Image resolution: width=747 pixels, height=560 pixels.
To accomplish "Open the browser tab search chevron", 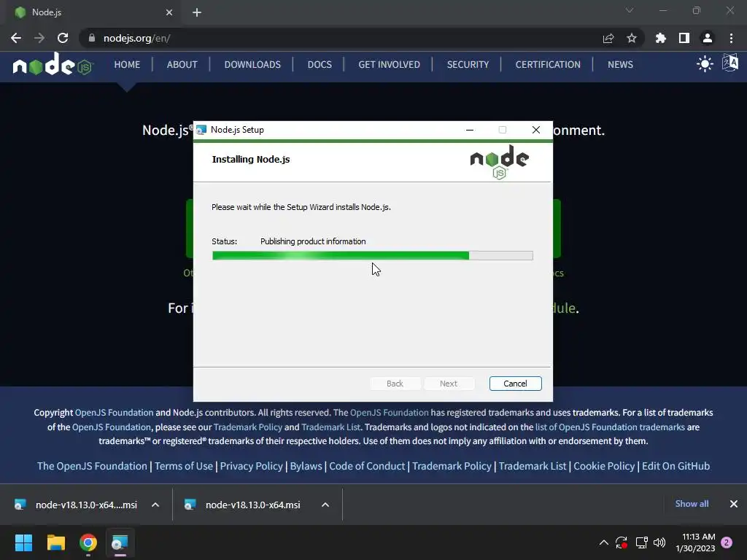I will click(630, 10).
